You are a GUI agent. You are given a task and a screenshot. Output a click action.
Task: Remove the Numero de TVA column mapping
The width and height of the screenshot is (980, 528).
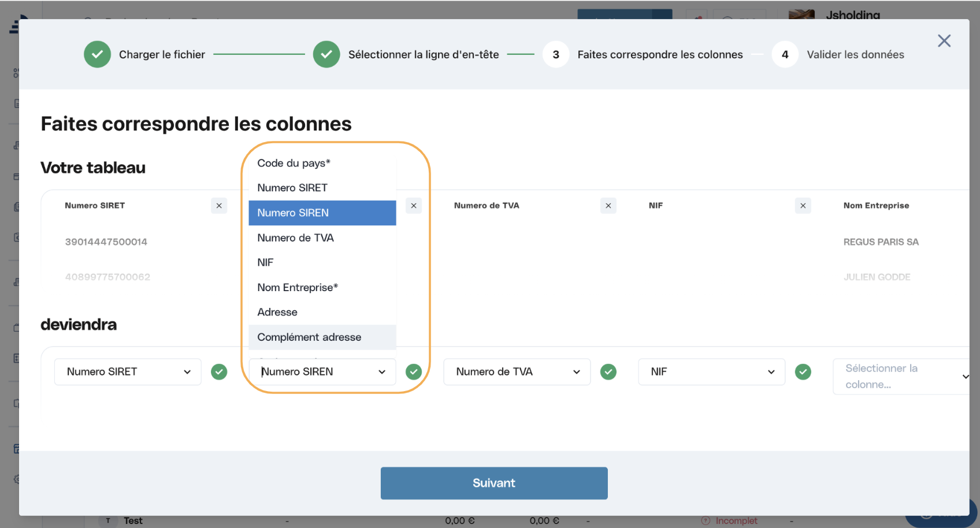[x=608, y=206]
